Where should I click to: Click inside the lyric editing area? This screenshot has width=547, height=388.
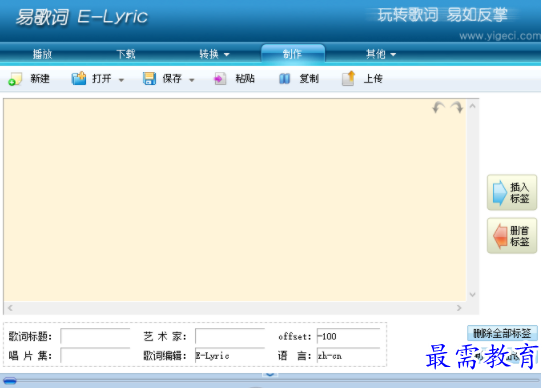click(235, 200)
